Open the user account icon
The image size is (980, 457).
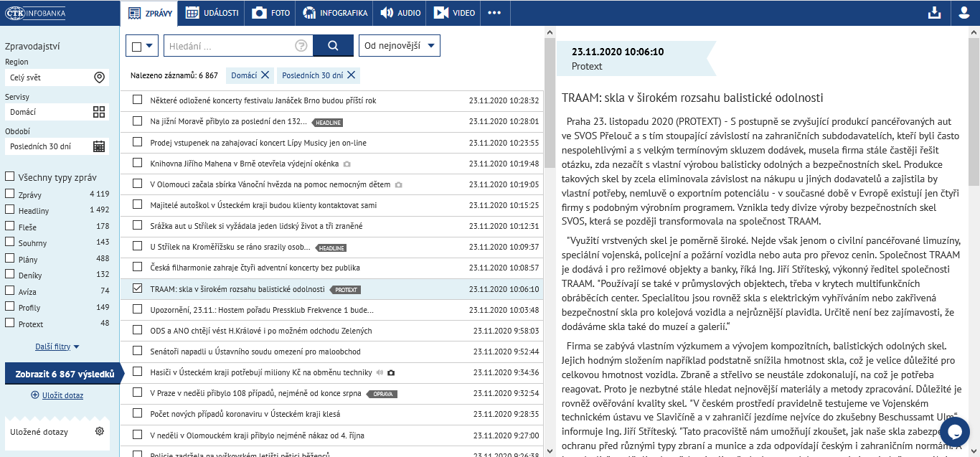964,13
